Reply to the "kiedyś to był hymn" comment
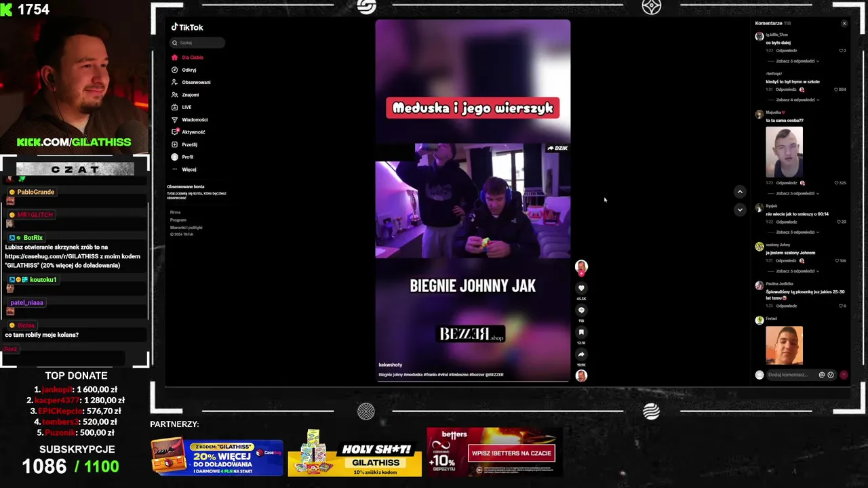This screenshot has width=868, height=488. click(x=787, y=89)
